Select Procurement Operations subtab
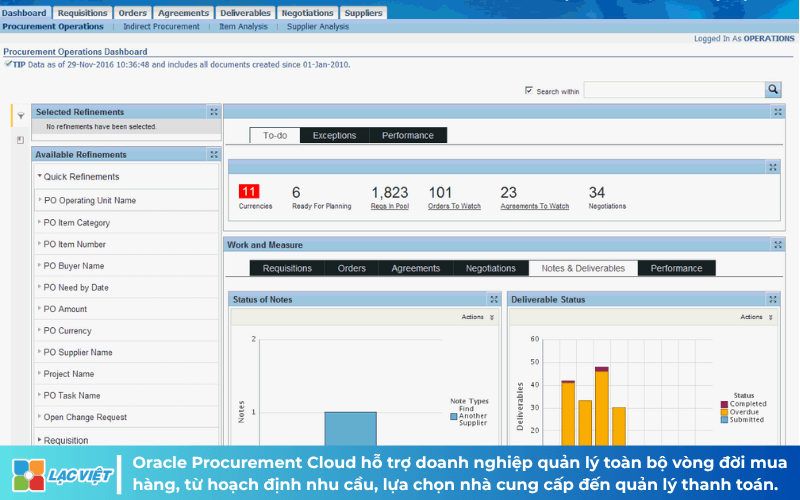 pyautogui.click(x=53, y=27)
